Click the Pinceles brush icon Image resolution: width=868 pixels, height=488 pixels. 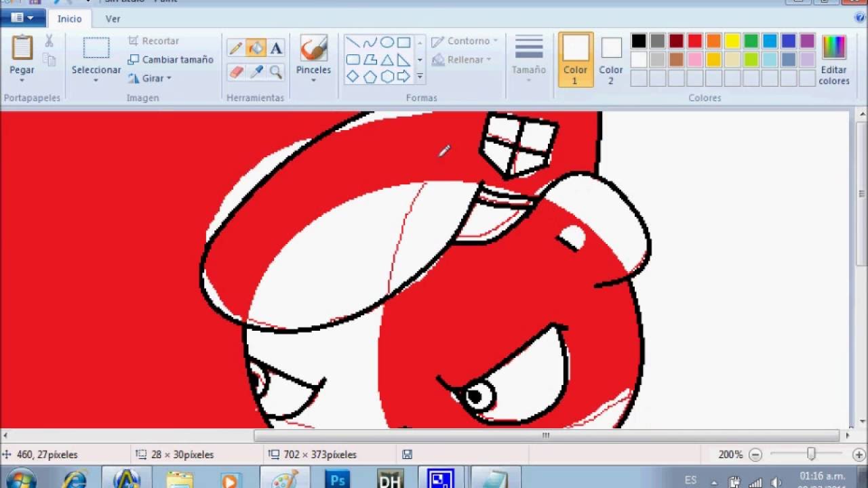click(x=313, y=48)
